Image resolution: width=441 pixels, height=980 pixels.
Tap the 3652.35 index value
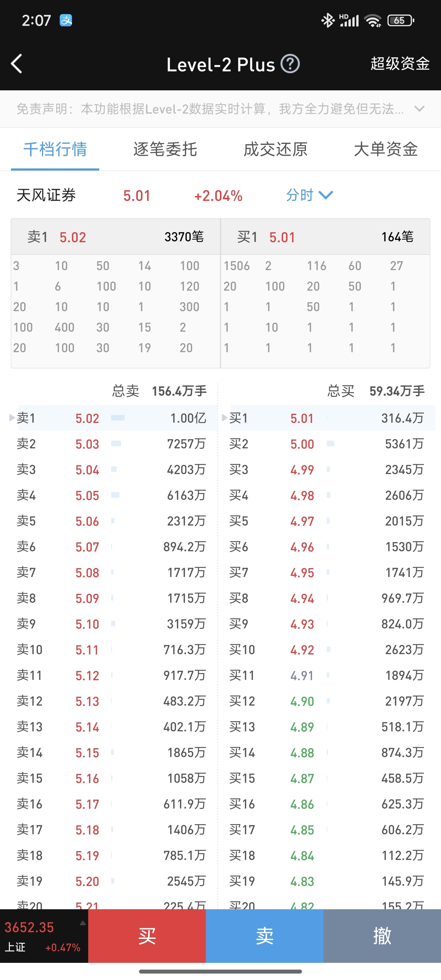click(29, 927)
